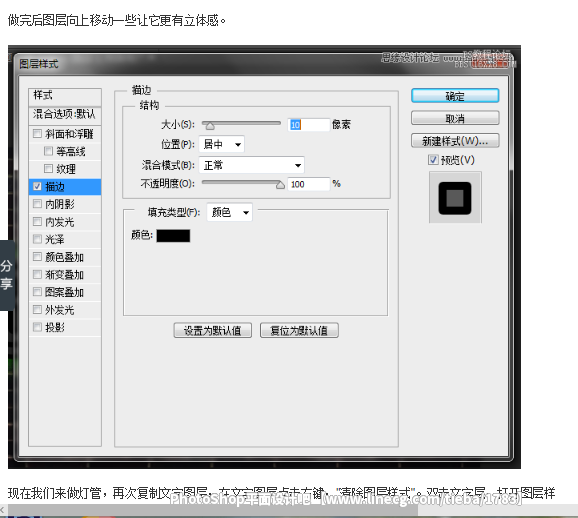
Task: Select the 外发光 label in the list
Action: [x=60, y=310]
